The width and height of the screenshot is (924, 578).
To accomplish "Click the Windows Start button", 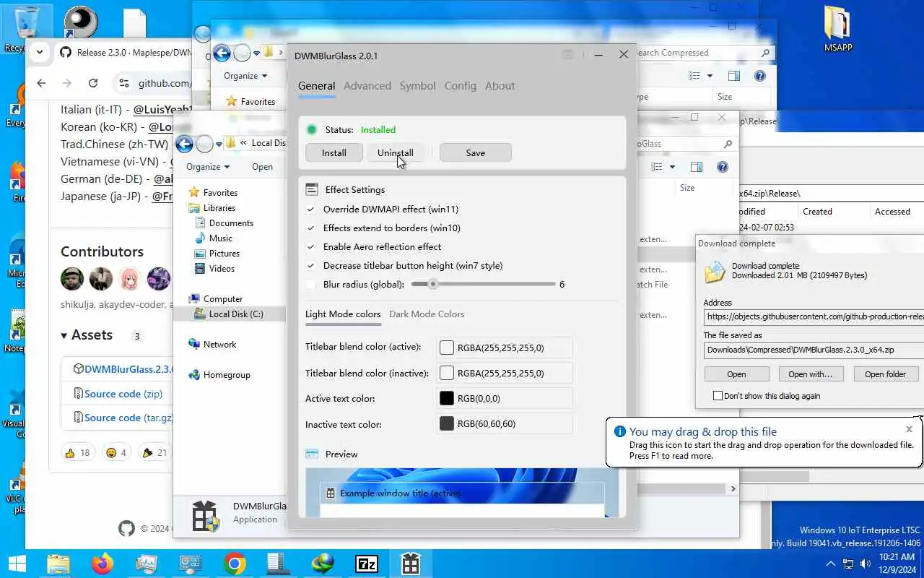I will coord(17,564).
